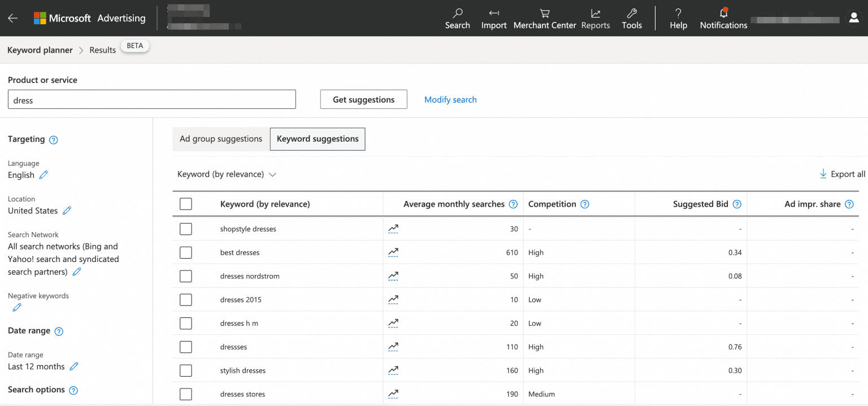Click the Tools icon

(x=631, y=18)
